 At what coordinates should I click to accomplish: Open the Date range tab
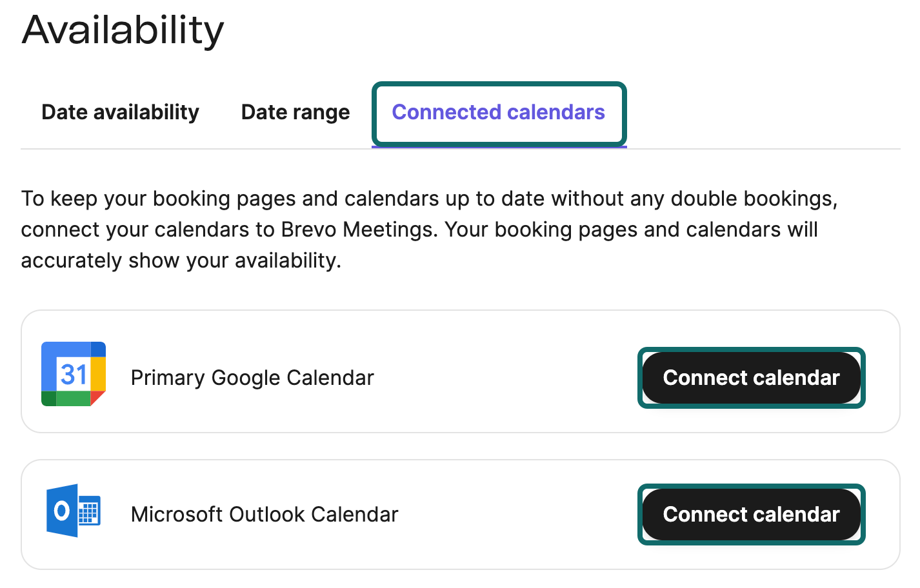(295, 112)
